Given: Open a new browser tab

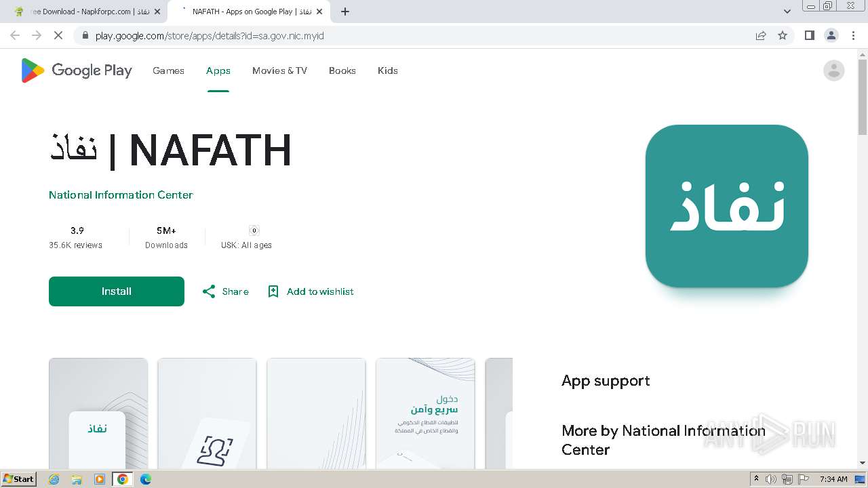Looking at the screenshot, I should pos(345,12).
